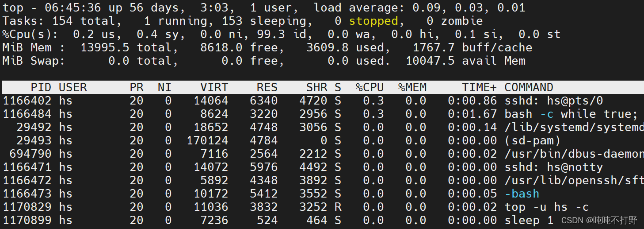644x229 pixels.
Task: Click the '8618.0 free' memory value
Action: tap(243, 47)
